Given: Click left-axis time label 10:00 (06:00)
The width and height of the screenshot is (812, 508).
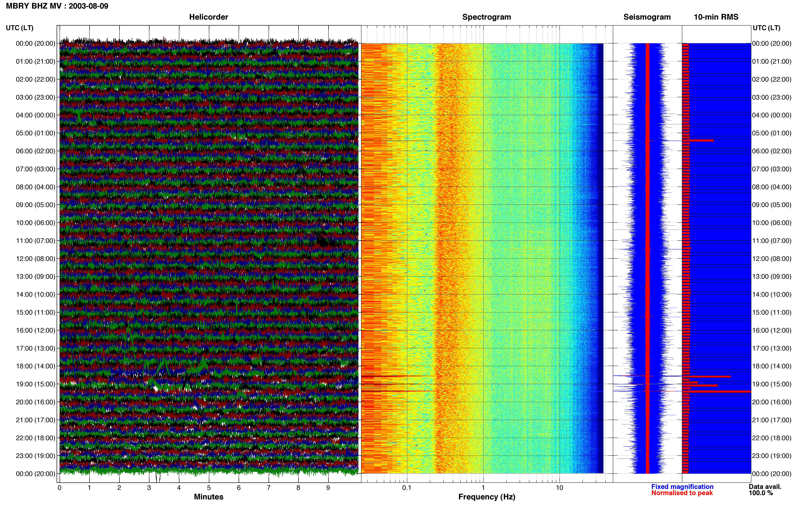Looking at the screenshot, I should pyautogui.click(x=36, y=223).
